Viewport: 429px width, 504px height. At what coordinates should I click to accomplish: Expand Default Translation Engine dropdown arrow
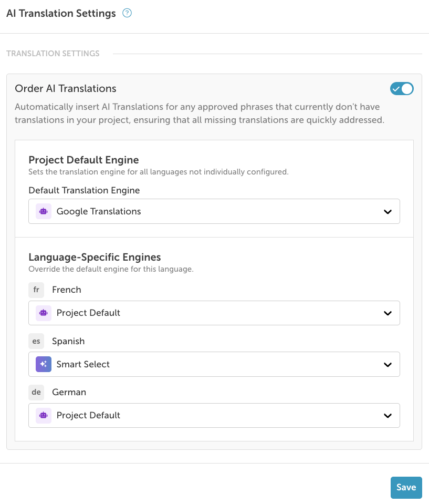pos(388,212)
